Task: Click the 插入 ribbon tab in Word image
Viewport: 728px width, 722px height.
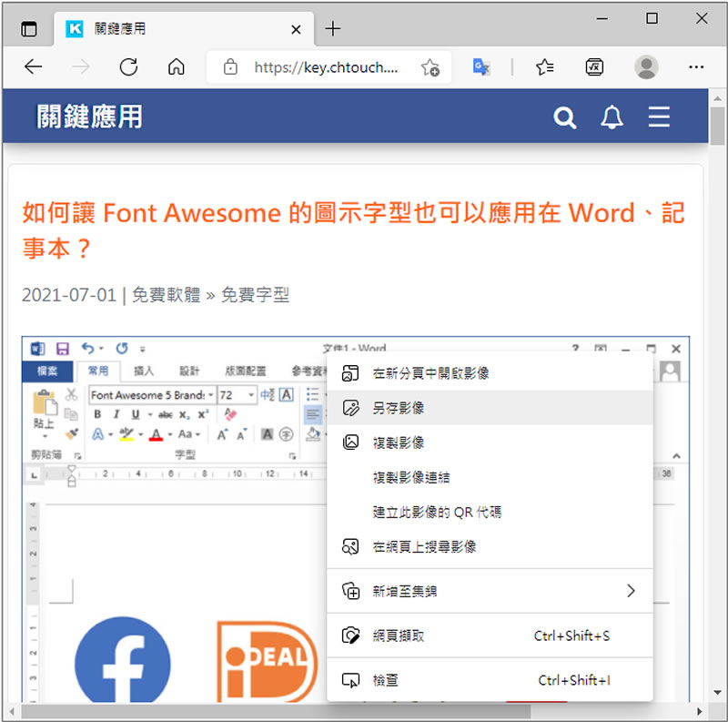Action: [144, 371]
